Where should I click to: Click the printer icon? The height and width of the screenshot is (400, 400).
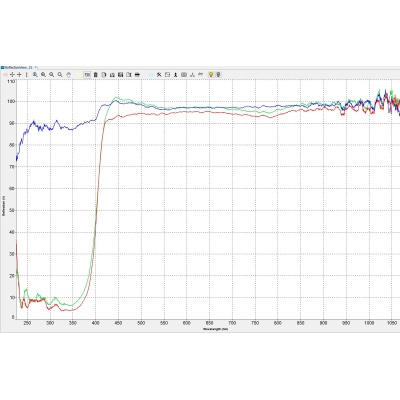[137, 75]
